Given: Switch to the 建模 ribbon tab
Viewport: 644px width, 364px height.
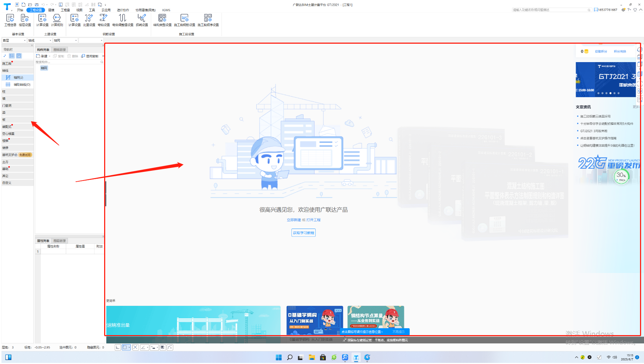Looking at the screenshot, I should point(51,10).
